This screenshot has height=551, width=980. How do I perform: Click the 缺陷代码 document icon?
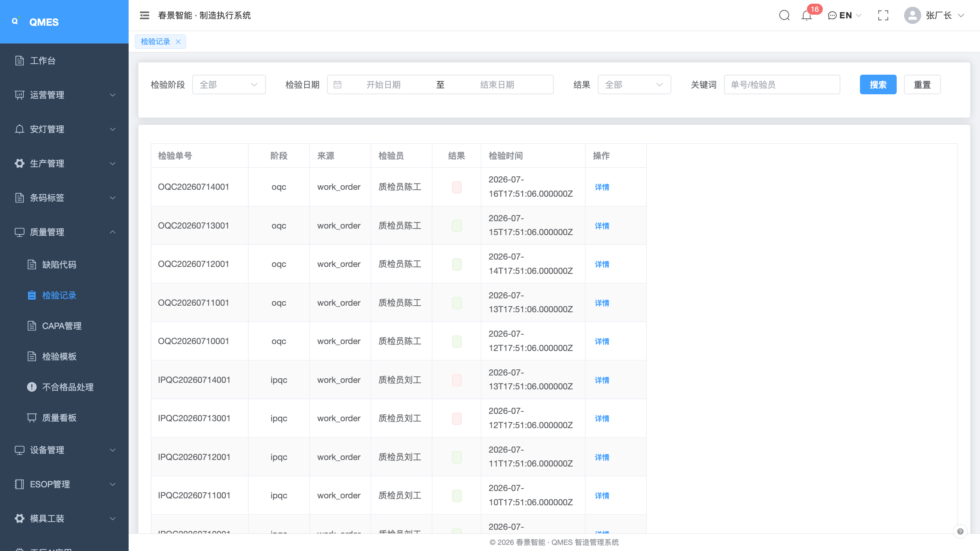[32, 264]
